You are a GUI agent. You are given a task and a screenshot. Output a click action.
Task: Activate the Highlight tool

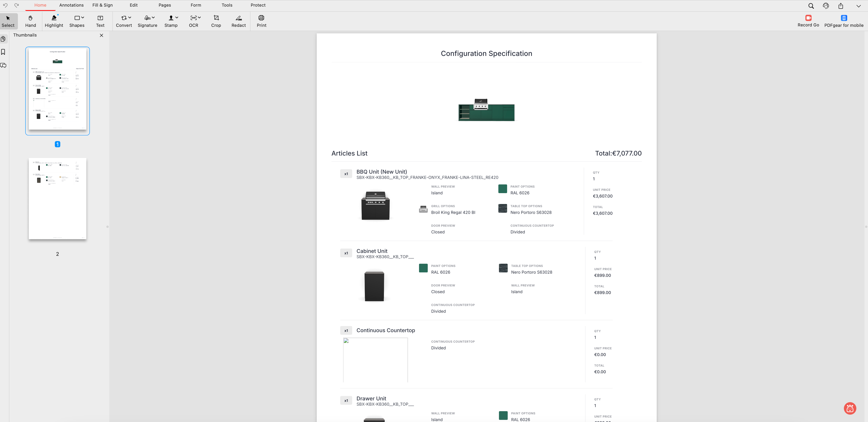(54, 21)
